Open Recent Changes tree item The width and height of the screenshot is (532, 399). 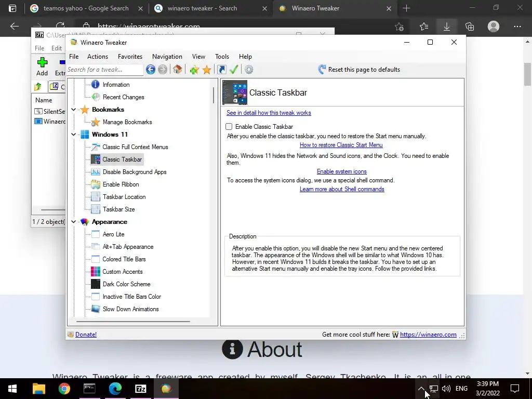pyautogui.click(x=123, y=97)
